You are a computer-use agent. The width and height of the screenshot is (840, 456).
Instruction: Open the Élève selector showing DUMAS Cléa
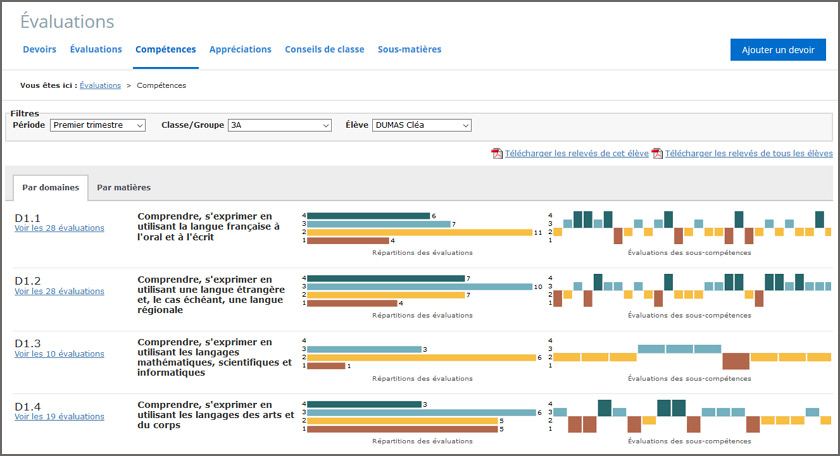point(421,125)
